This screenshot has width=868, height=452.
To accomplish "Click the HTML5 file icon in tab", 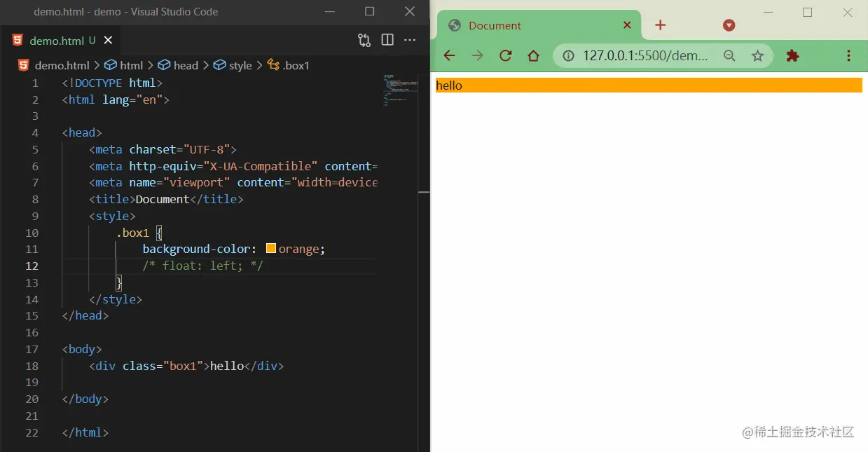I will coord(18,40).
